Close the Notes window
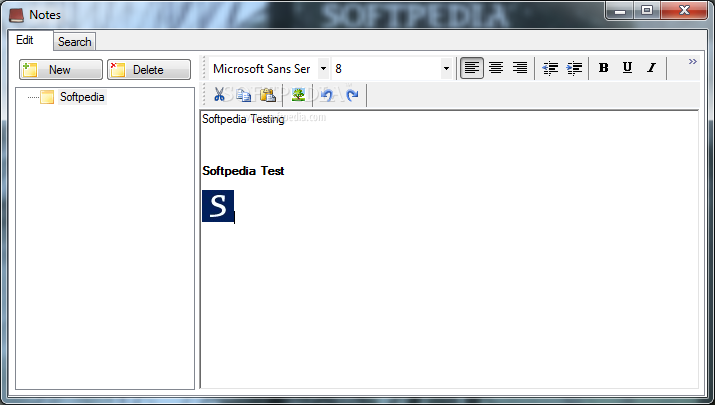Screen dimensions: 715x405 coord(684,10)
